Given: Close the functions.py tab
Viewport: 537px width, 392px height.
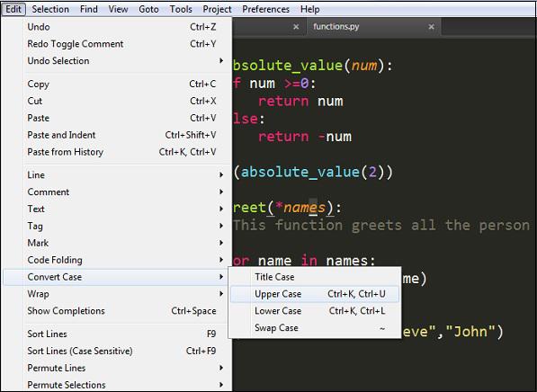Looking at the screenshot, I should click(431, 27).
